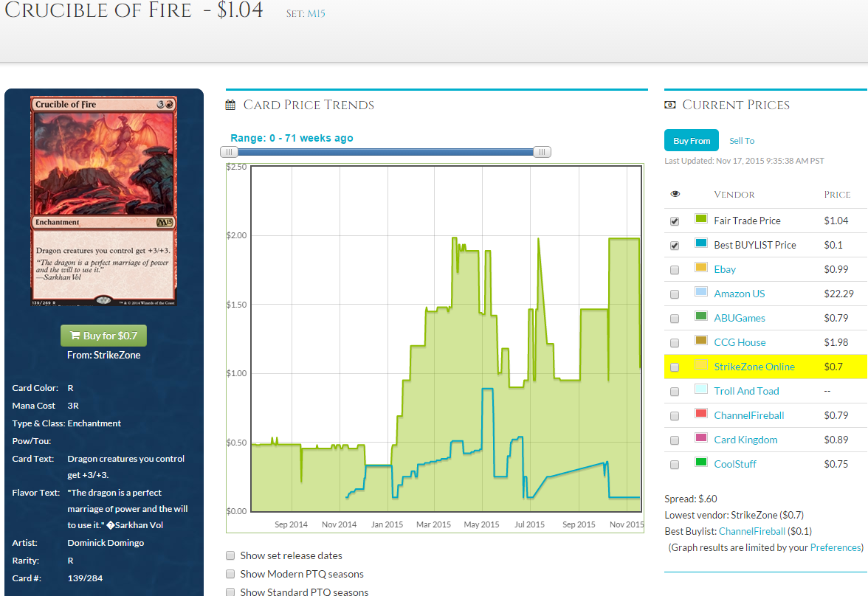Open the M15 set link
The height and width of the screenshot is (596, 868).
click(x=316, y=13)
